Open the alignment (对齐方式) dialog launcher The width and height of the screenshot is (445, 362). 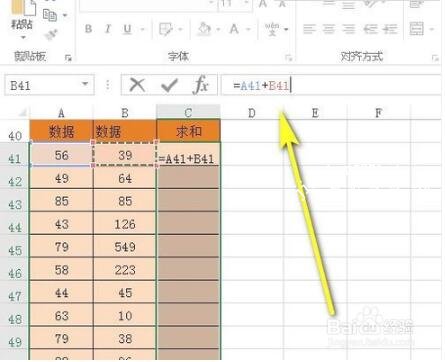[435, 58]
